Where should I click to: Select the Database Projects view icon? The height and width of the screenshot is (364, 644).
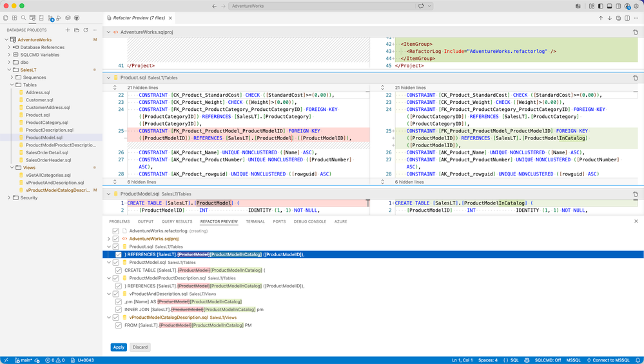tap(32, 17)
